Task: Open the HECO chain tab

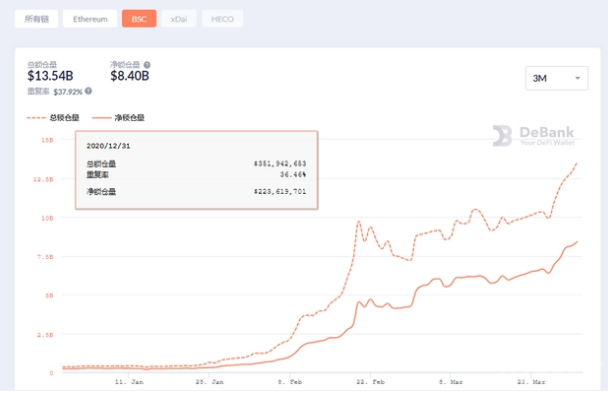Action: pyautogui.click(x=222, y=19)
